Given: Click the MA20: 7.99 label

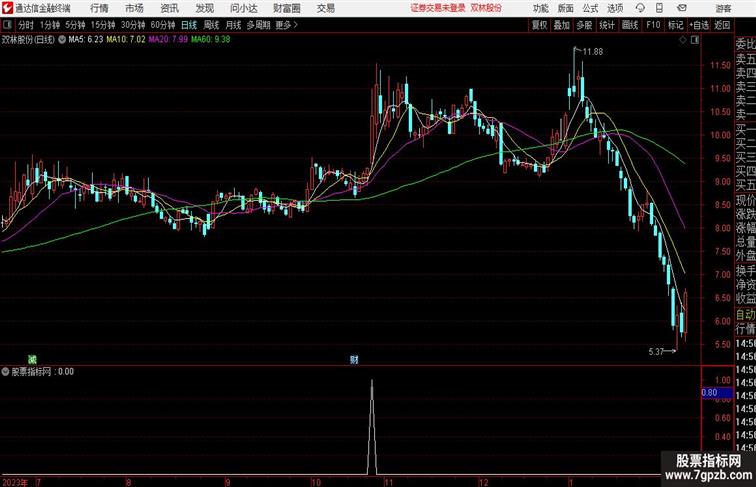Looking at the screenshot, I should point(168,40).
